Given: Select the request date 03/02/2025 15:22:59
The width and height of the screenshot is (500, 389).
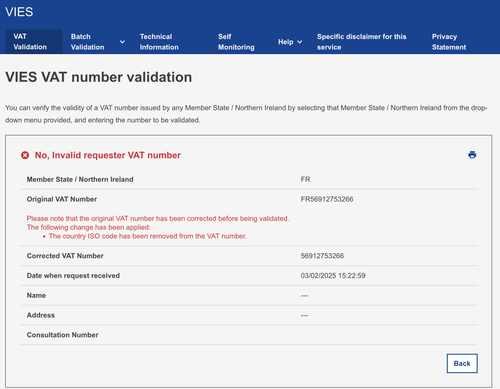Looking at the screenshot, I should (333, 276).
